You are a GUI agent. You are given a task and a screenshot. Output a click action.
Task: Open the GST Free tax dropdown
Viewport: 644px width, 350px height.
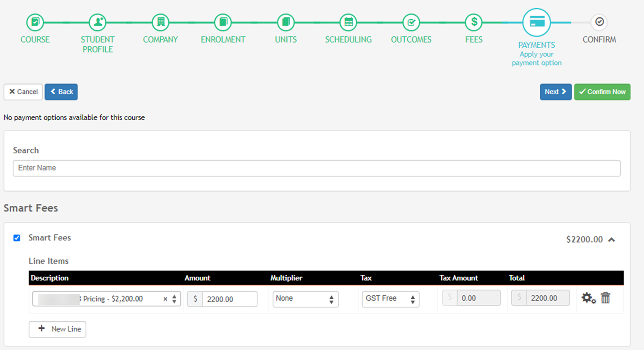point(390,299)
